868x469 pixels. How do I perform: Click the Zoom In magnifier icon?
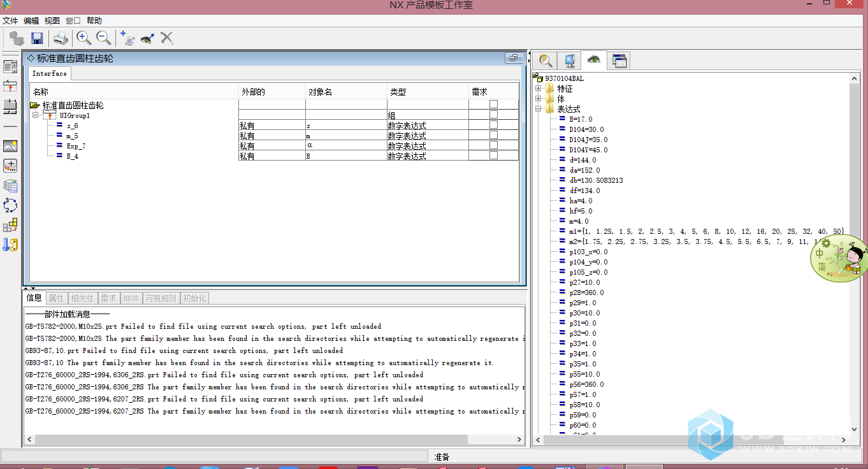(83, 38)
